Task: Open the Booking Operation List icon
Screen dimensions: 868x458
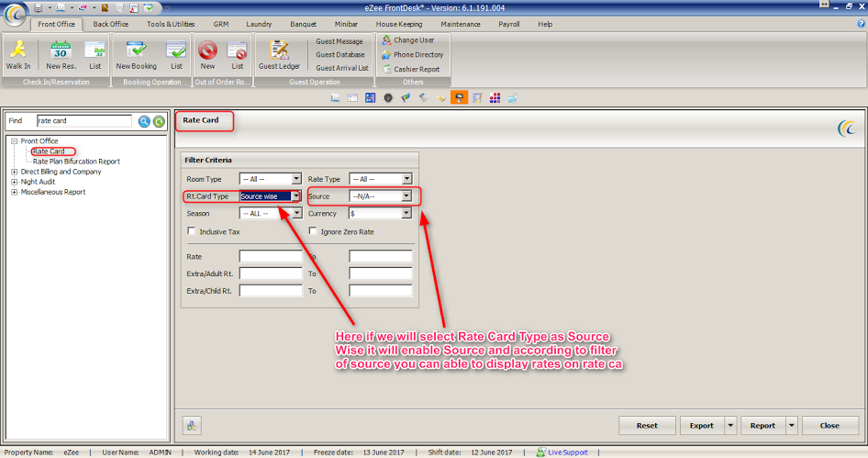Action: coord(176,50)
